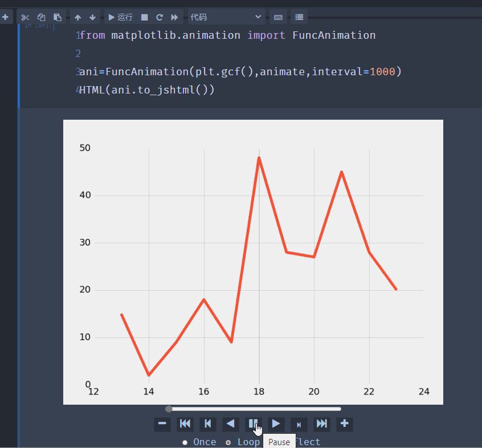Viewport: 482px width, 448px height.
Task: Select the Once playback mode radio
Action: [185, 442]
